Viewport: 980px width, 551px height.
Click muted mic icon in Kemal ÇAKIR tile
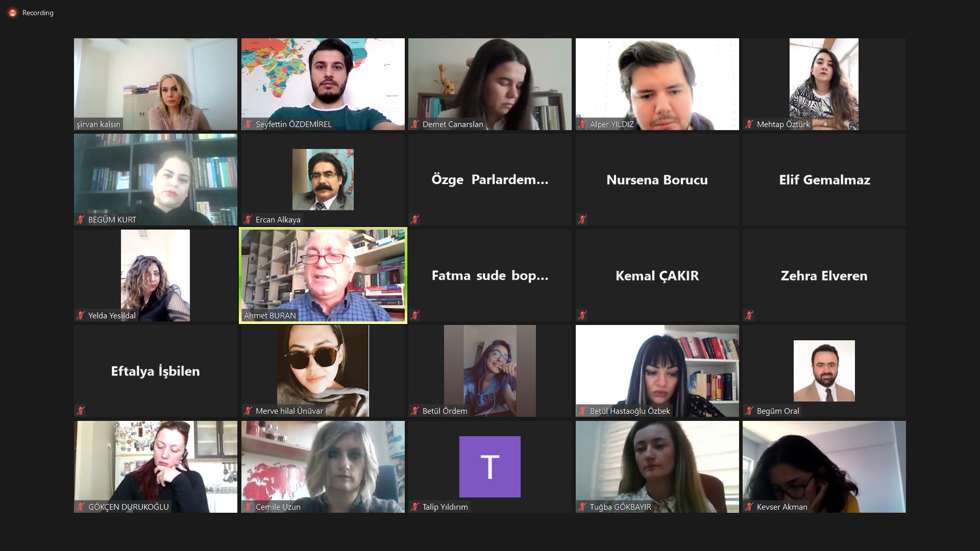pyautogui.click(x=582, y=315)
